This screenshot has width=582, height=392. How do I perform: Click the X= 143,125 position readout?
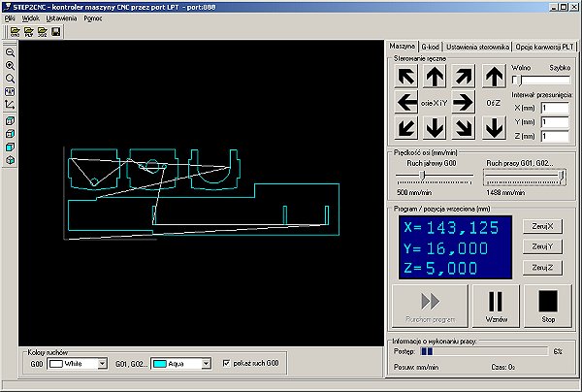pyautogui.click(x=451, y=227)
